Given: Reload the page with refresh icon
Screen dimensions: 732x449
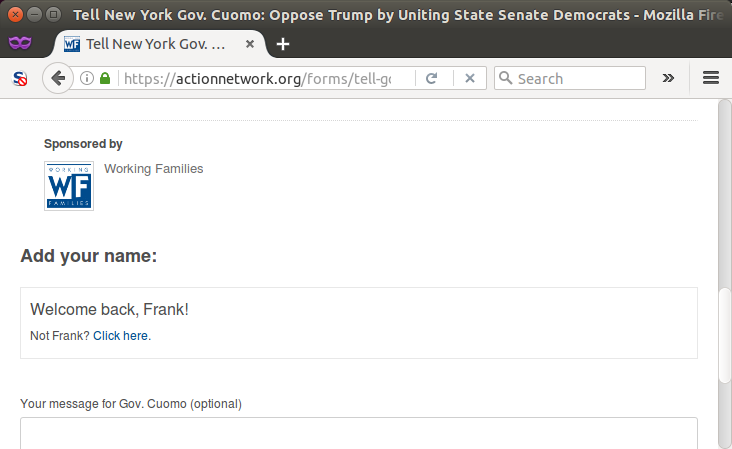Looking at the screenshot, I should point(432,78).
